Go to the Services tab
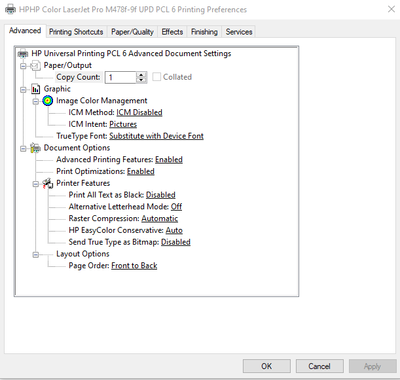 (239, 32)
